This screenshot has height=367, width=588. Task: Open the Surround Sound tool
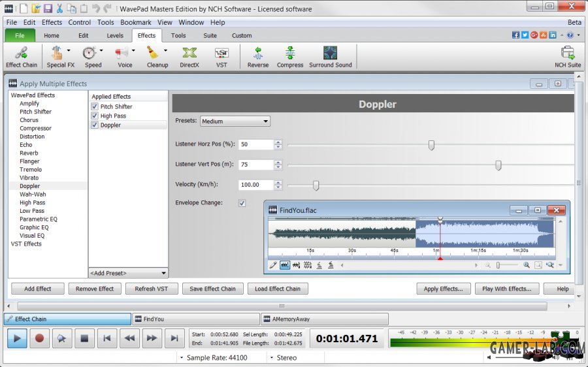click(x=331, y=53)
